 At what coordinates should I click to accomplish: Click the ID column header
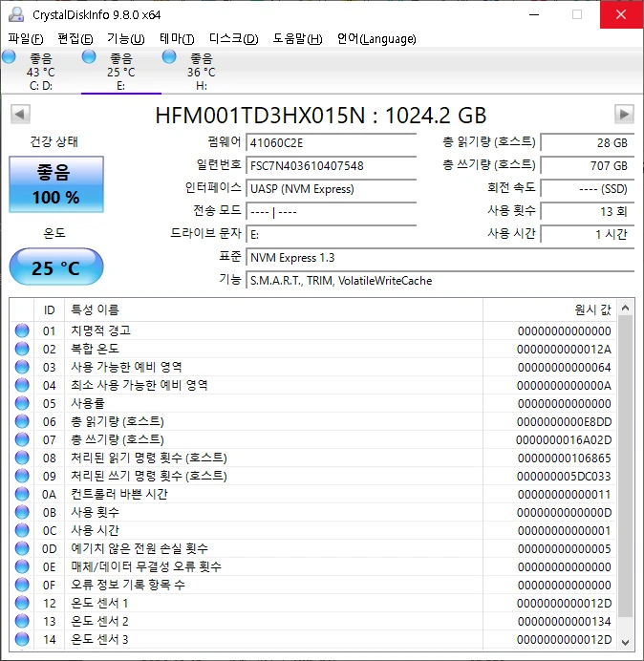[49, 310]
